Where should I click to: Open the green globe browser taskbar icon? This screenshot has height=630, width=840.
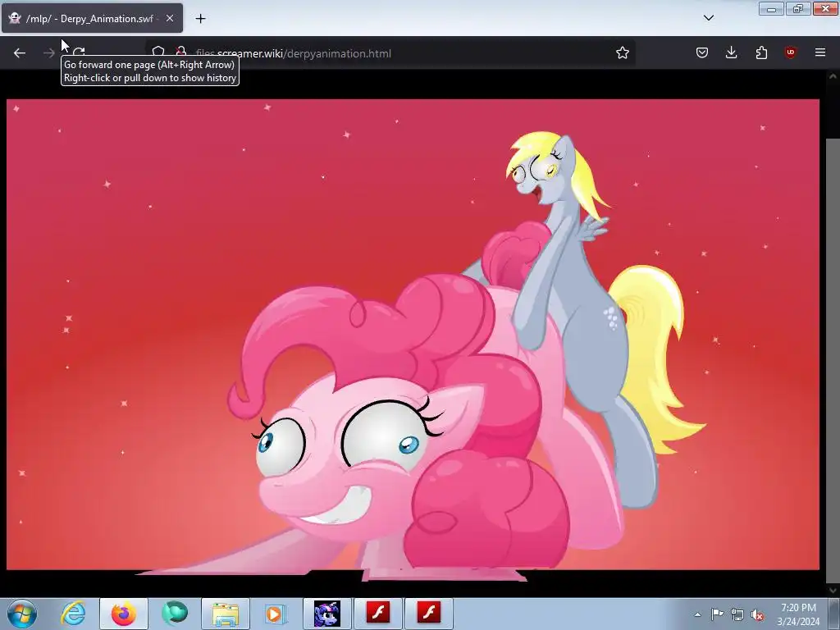tap(175, 614)
